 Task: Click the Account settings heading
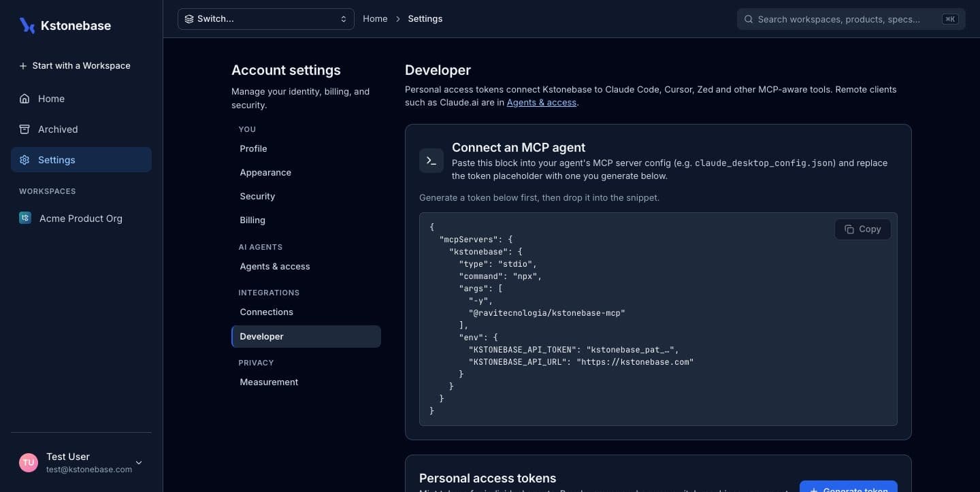[x=286, y=70]
